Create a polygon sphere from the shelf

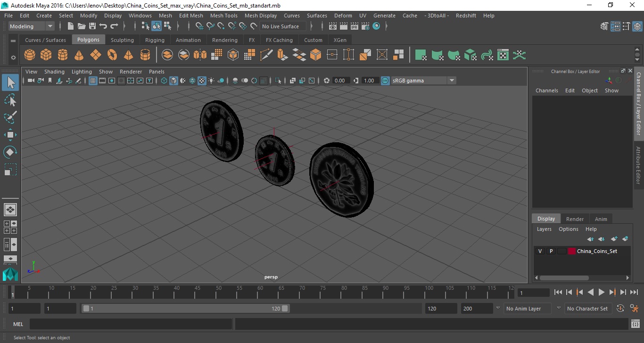click(30, 55)
